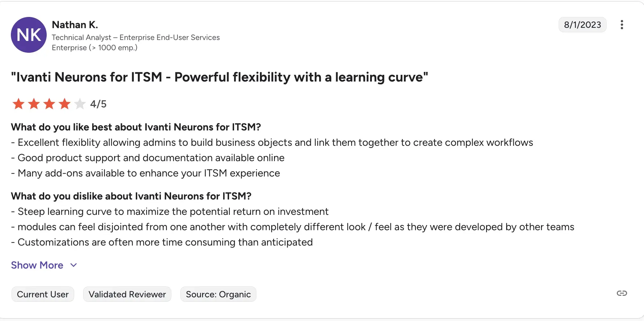
Task: Click the first orange rating star
Action: point(19,104)
